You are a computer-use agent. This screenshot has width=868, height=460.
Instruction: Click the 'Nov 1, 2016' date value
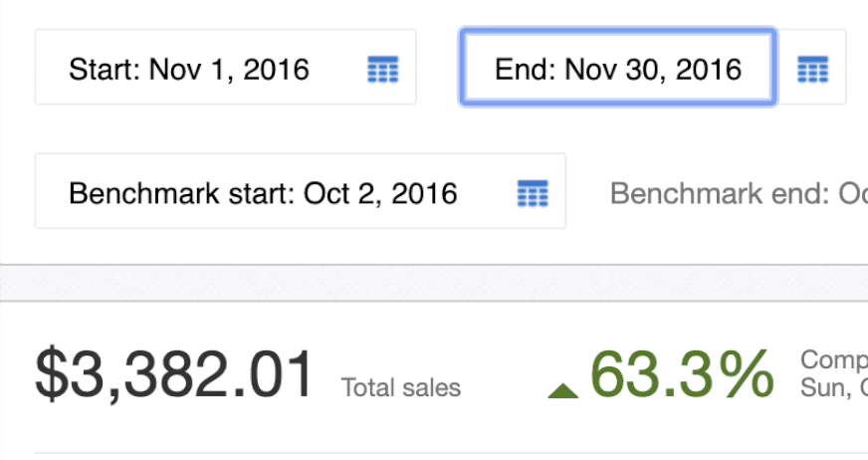(229, 70)
